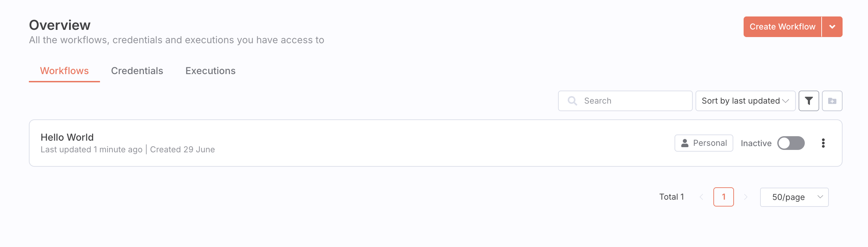Click the Personal project badge
The height and width of the screenshot is (247, 868).
(704, 143)
